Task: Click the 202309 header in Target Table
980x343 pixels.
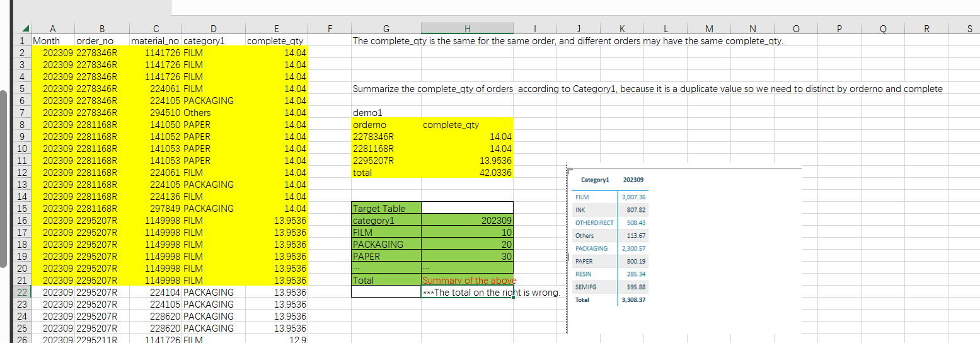Action: point(467,221)
